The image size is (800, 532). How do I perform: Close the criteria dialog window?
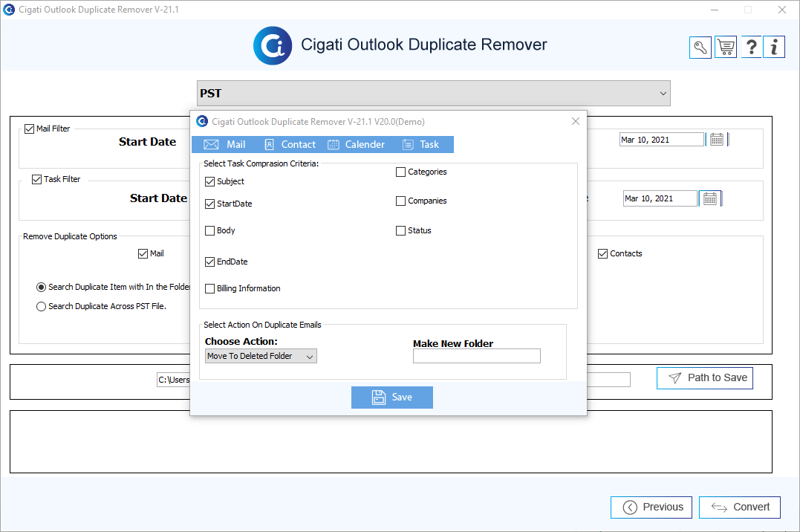(x=576, y=121)
